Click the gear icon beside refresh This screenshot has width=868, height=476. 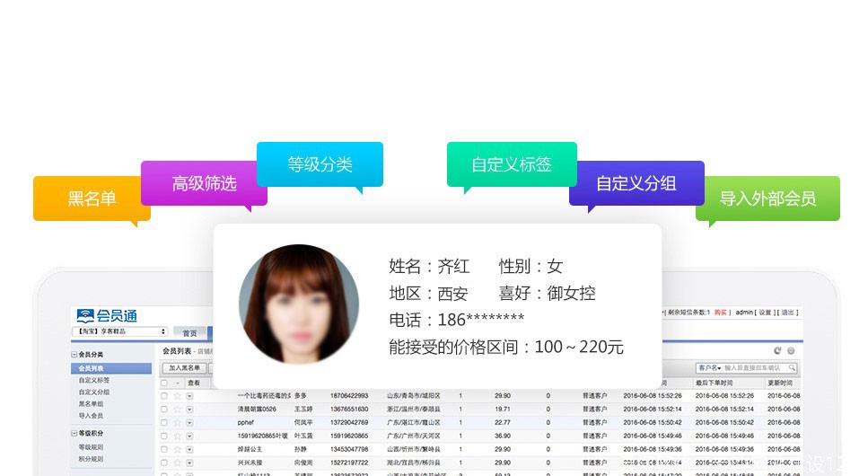791,351
